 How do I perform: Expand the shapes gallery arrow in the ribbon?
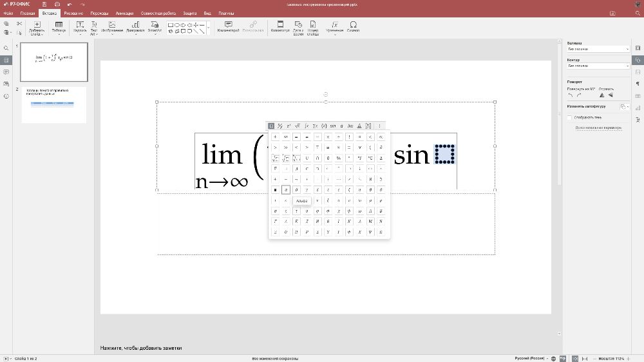[x=209, y=27]
